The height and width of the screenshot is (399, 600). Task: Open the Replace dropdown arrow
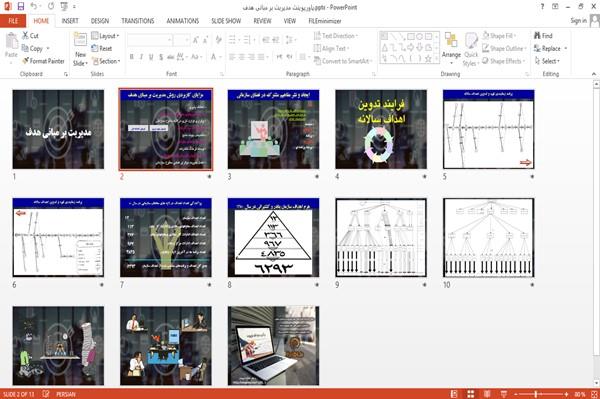click(x=566, y=48)
